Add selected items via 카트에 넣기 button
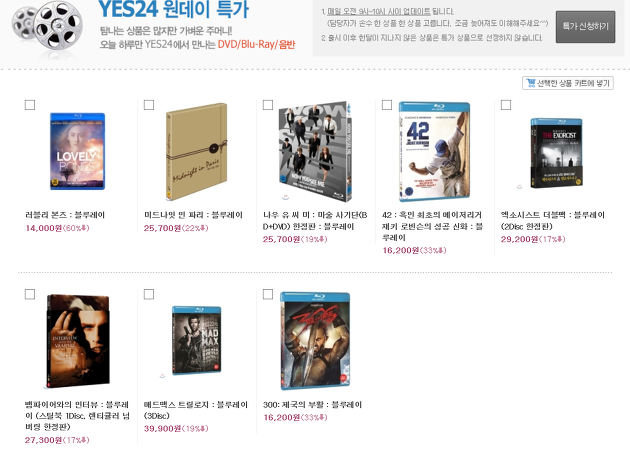This screenshot has height=451, width=630. pos(568,83)
